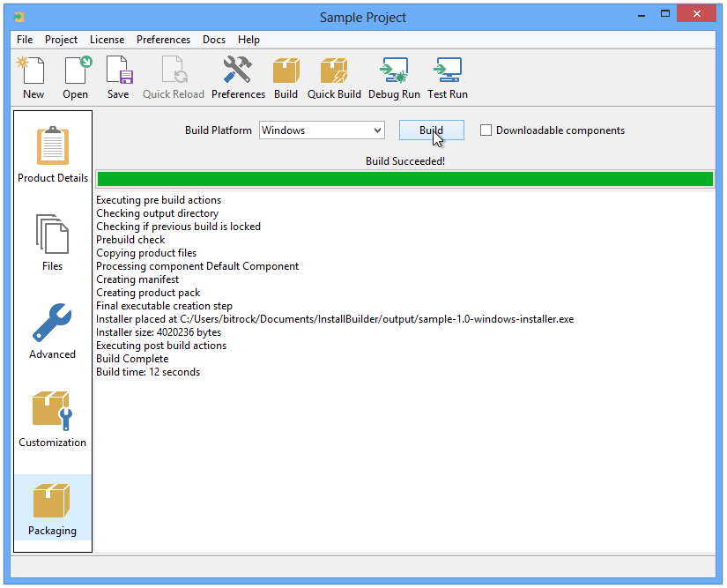This screenshot has height=588, width=727.
Task: Click the 'Creating product pack' line
Action: coord(148,293)
